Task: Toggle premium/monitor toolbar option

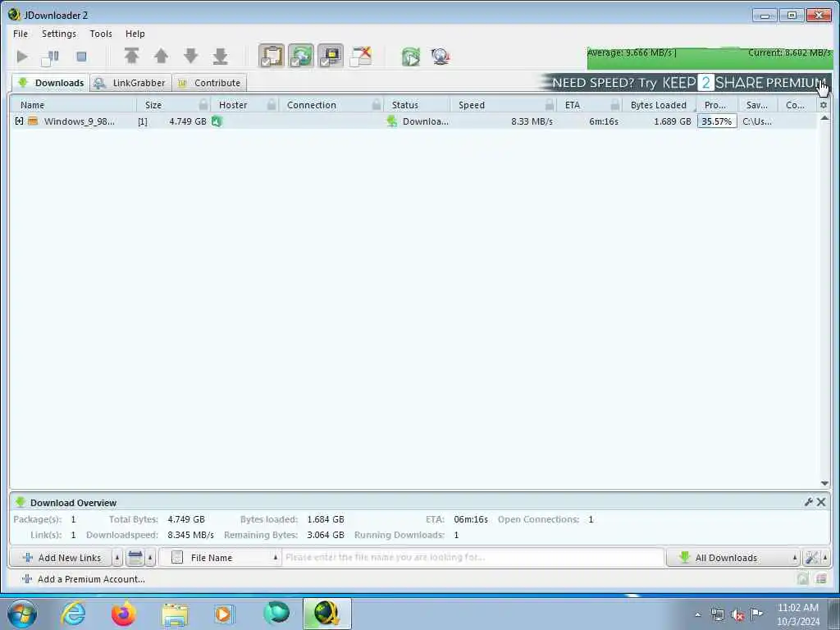Action: pos(331,57)
